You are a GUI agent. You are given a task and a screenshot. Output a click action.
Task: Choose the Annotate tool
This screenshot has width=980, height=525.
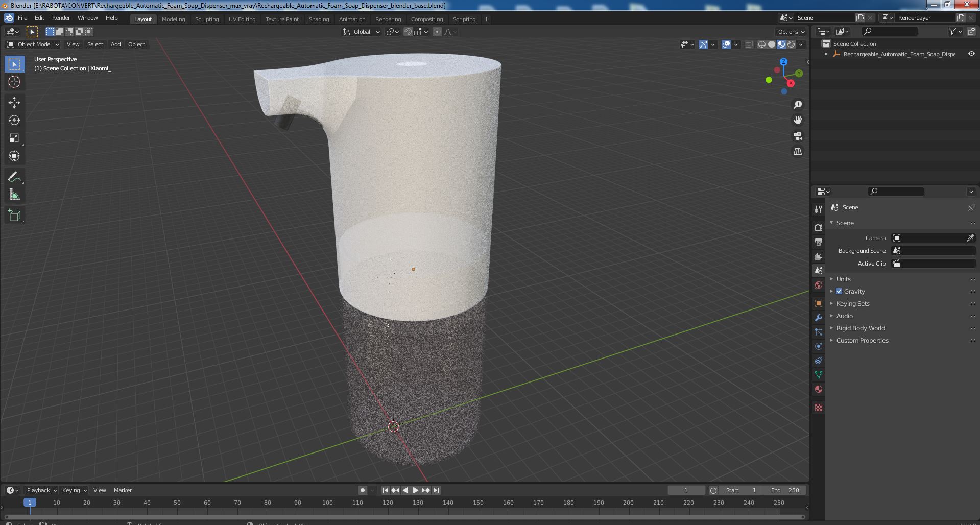[14, 177]
